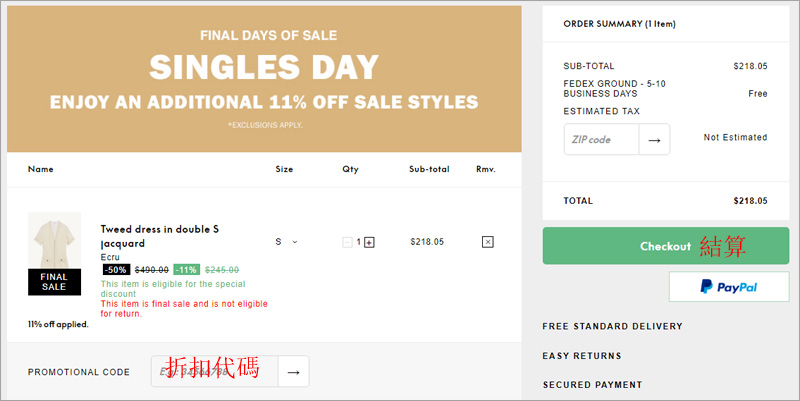
Task: Apply promotional code with the arrow button
Action: [x=293, y=372]
